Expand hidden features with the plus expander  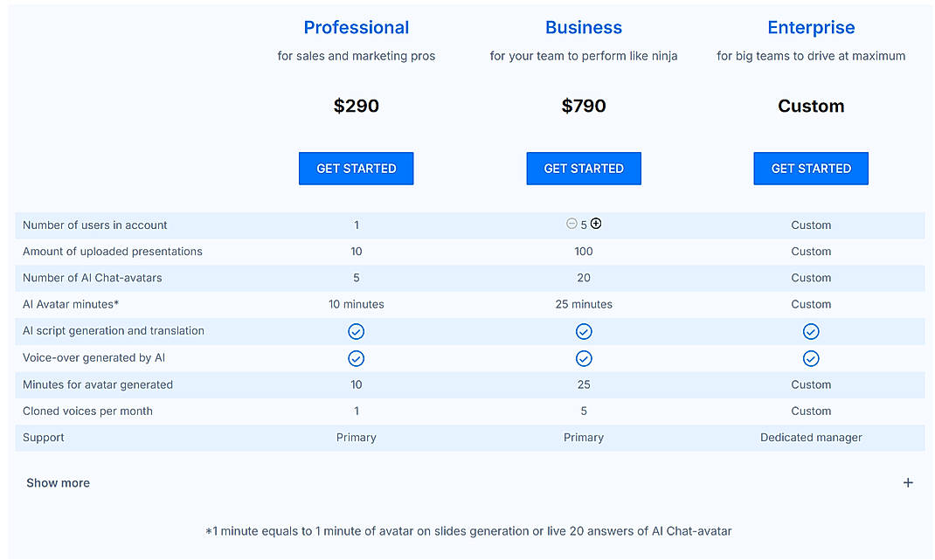[x=908, y=482]
